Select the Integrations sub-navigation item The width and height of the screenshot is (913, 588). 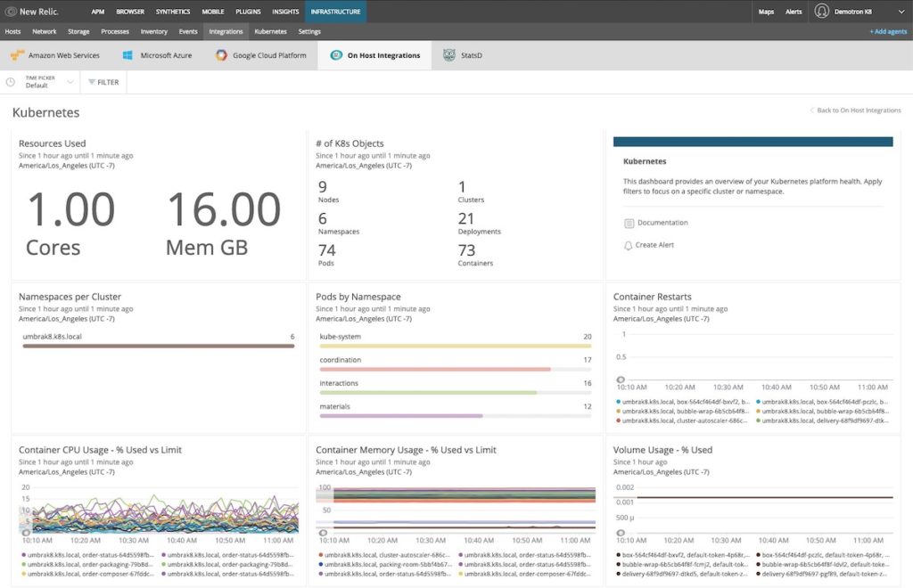(226, 31)
